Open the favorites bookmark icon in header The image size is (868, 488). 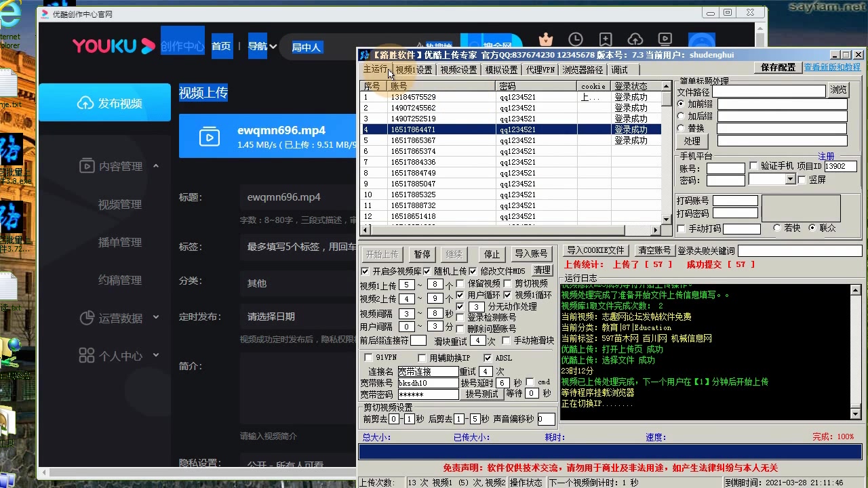(606, 40)
